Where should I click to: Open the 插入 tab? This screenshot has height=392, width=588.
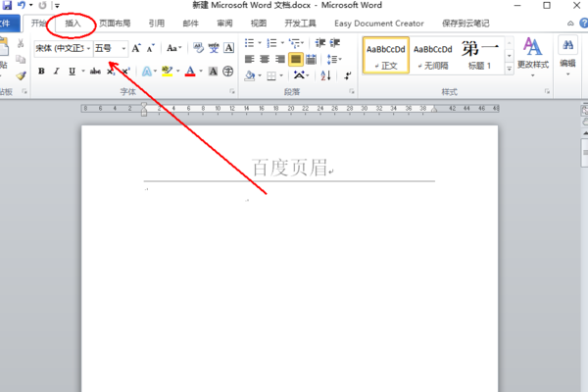point(73,24)
